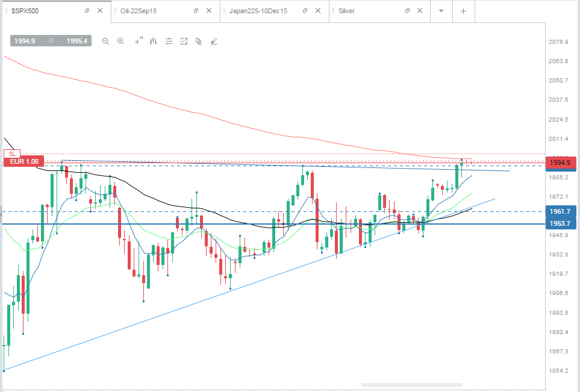This screenshot has width=580, height=392.
Task: Click the SL stop loss label
Action: tap(12, 154)
